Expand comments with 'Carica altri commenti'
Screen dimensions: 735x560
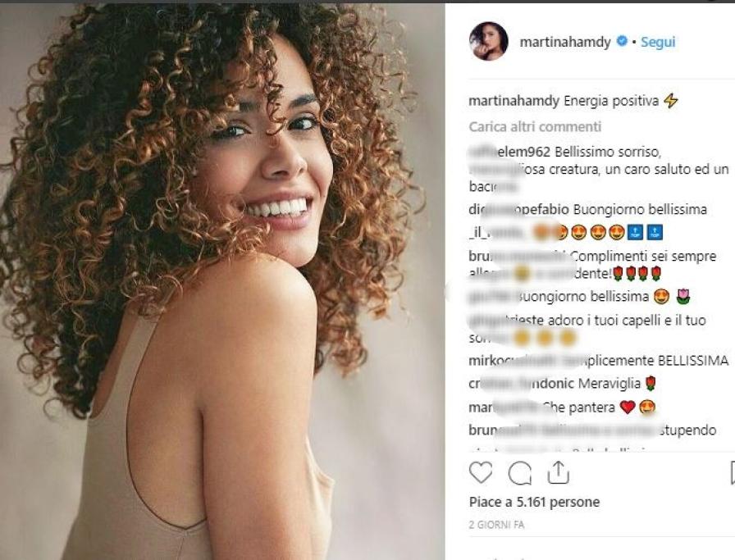tap(535, 127)
